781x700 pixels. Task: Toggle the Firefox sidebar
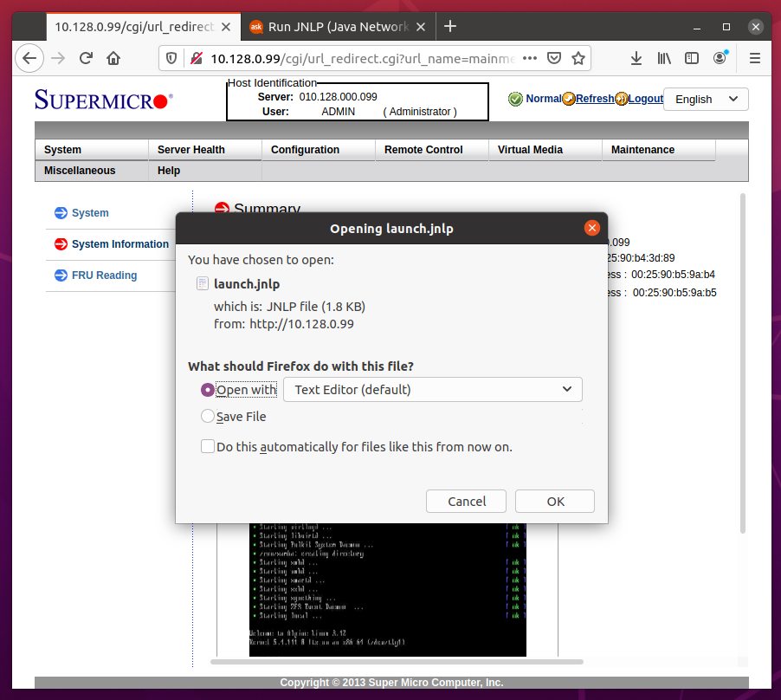(692, 58)
